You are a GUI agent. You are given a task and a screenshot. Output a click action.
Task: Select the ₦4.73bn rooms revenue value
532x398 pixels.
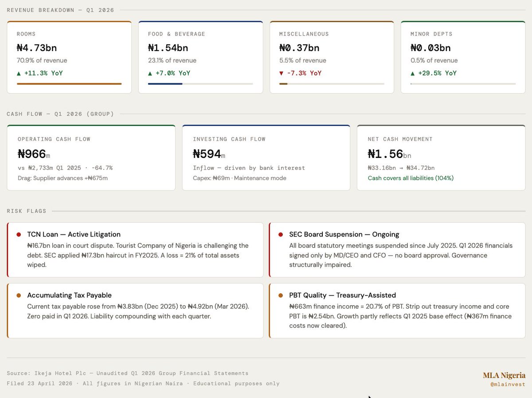[x=37, y=47]
